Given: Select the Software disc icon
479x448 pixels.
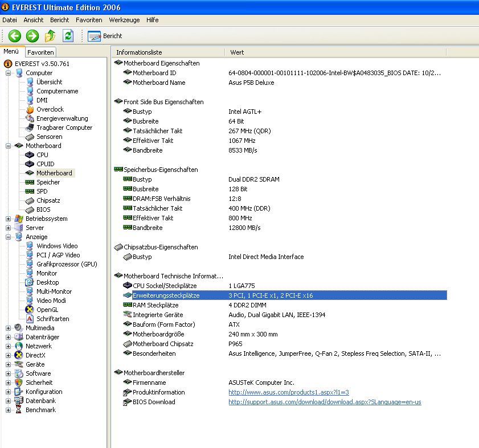Looking at the screenshot, I should click(19, 373).
